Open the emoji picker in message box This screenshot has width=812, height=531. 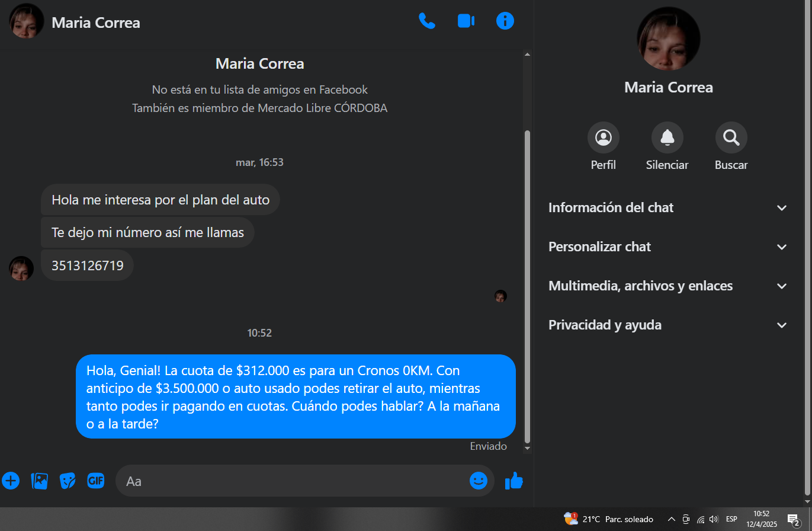coord(478,480)
